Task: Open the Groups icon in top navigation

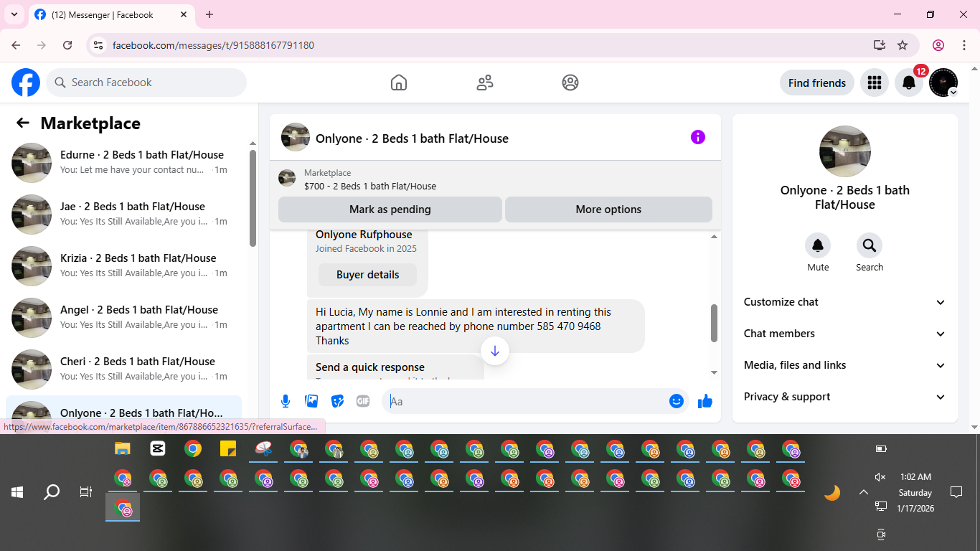Action: click(570, 83)
